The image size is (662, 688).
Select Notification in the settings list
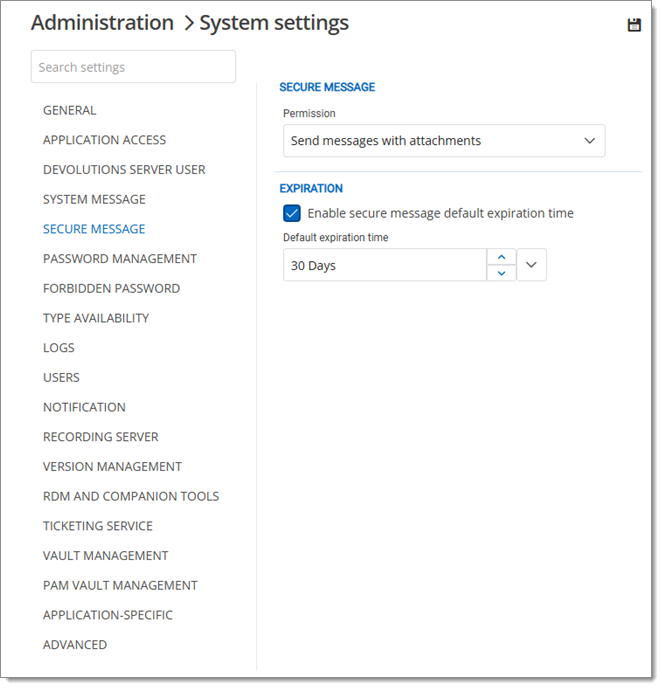pos(84,407)
